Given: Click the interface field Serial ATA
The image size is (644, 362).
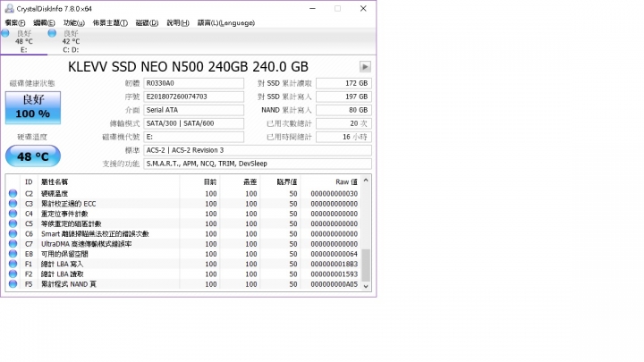Looking at the screenshot, I should point(193,110).
